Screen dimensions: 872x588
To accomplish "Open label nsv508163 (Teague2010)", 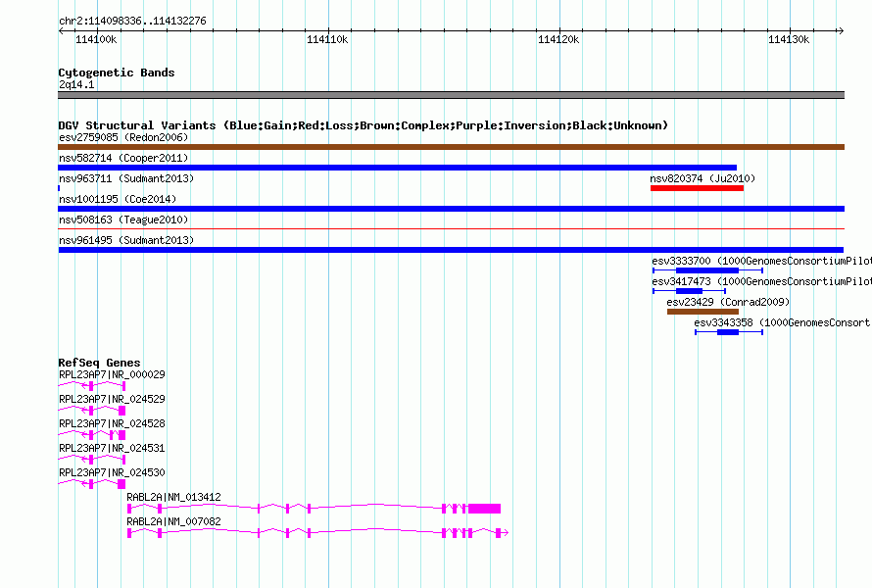I will pyautogui.click(x=123, y=220).
